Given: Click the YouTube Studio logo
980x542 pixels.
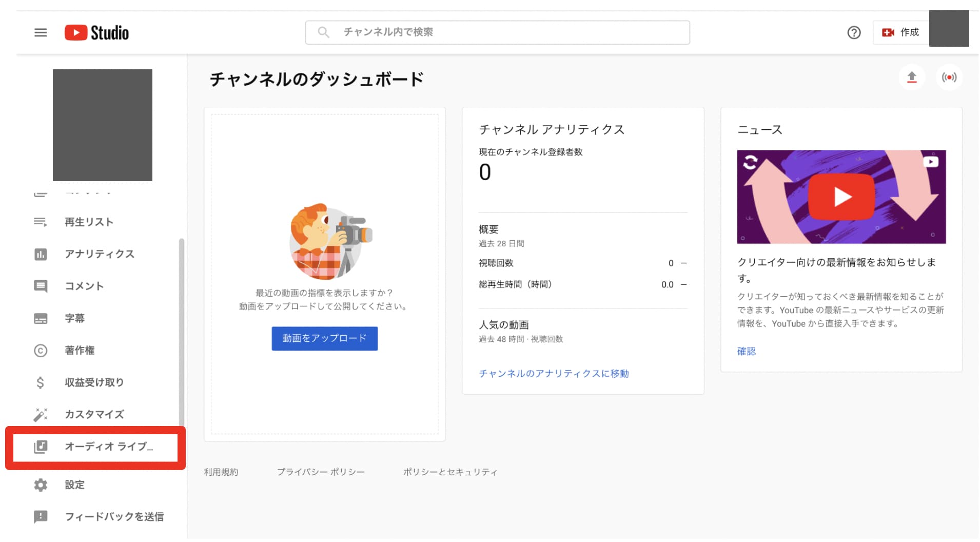Looking at the screenshot, I should click(97, 33).
